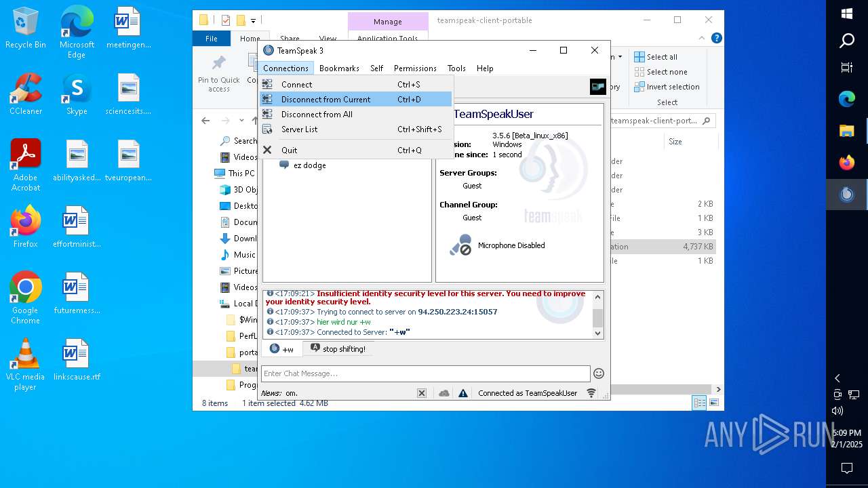Open the Task View taskbar button
The image size is (868, 488).
(847, 68)
